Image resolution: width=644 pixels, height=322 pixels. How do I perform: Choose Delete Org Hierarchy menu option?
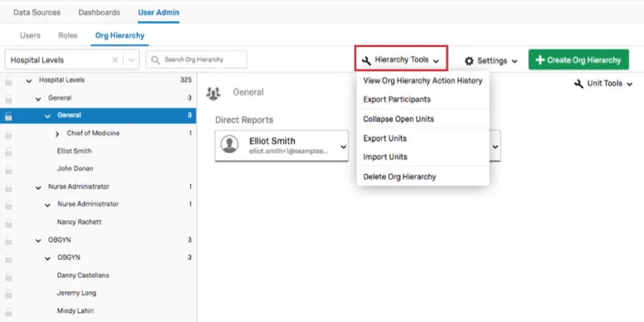tap(399, 177)
